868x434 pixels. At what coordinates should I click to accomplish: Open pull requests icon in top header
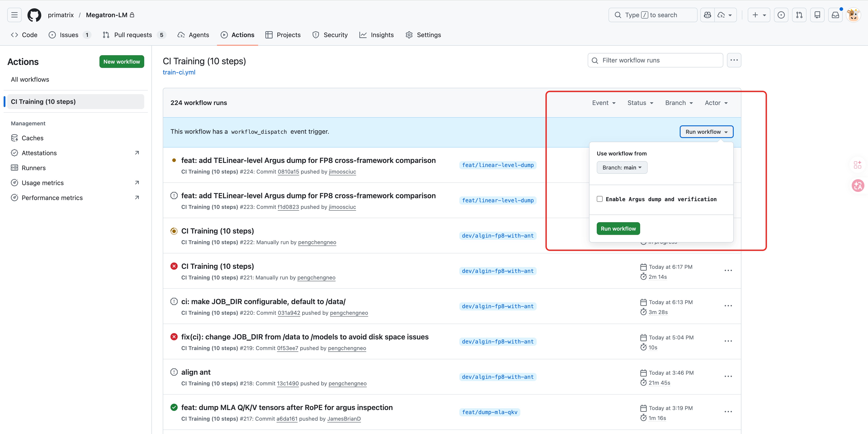click(799, 15)
